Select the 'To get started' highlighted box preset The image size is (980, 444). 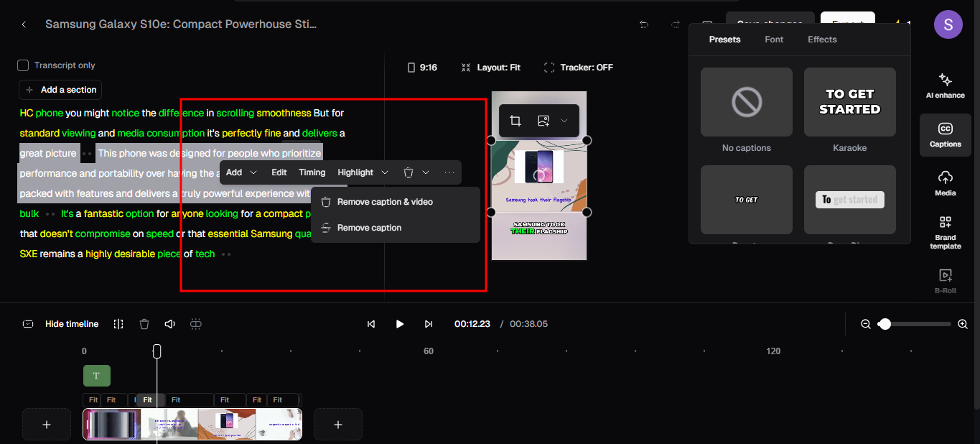tap(850, 200)
